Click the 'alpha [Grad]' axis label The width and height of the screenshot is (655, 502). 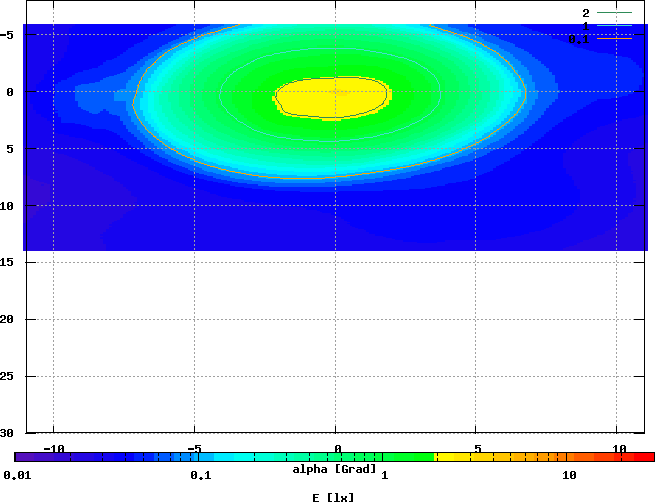(334, 468)
